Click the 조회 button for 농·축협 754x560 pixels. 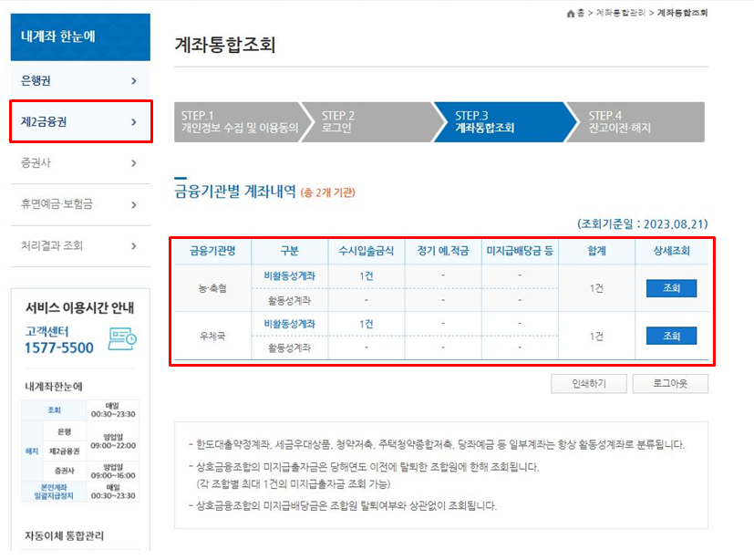click(670, 289)
